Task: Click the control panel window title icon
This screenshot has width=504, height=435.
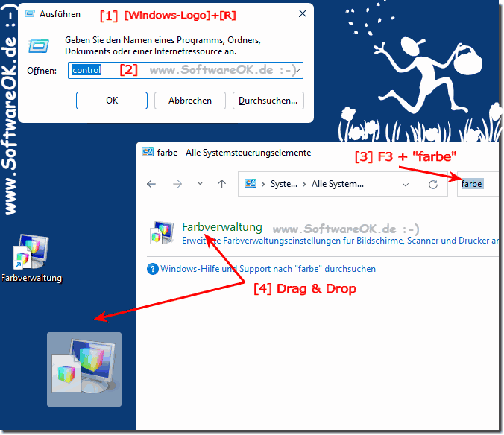Action: click(148, 152)
